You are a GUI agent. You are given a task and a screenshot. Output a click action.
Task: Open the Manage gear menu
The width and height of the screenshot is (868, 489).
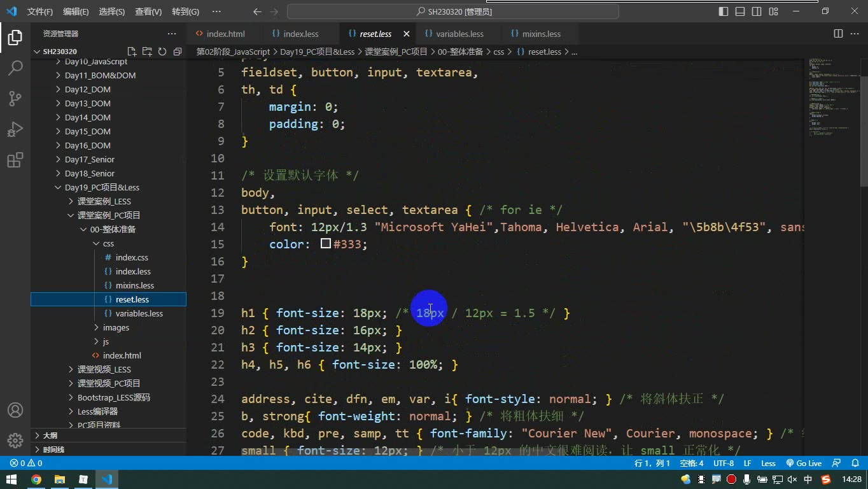click(15, 441)
